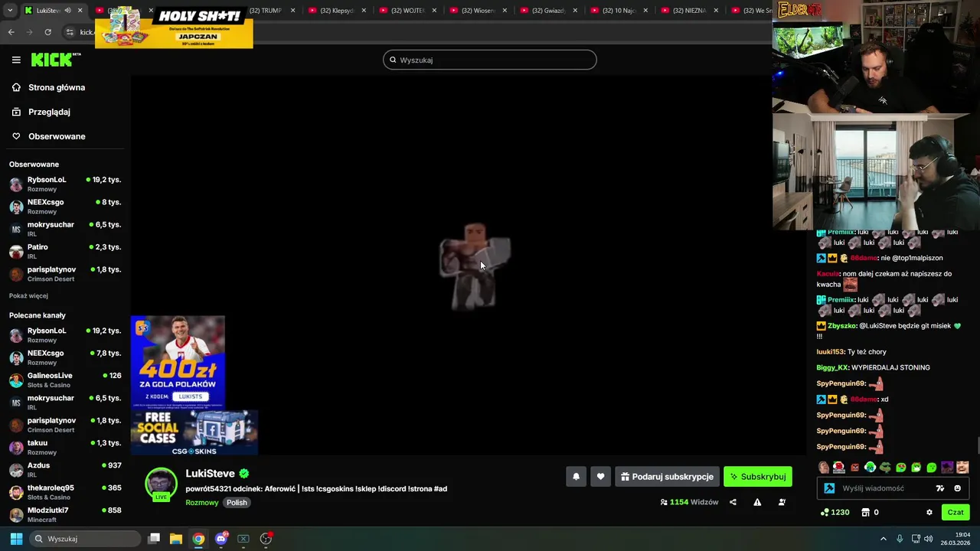Switch to the WOJTEK YouTube tab
The height and width of the screenshot is (551, 980).
pyautogui.click(x=407, y=11)
